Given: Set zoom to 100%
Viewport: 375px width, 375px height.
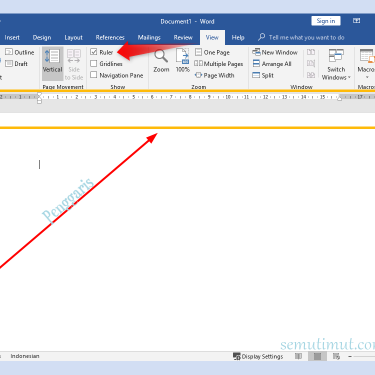Looking at the screenshot, I should pos(183,61).
